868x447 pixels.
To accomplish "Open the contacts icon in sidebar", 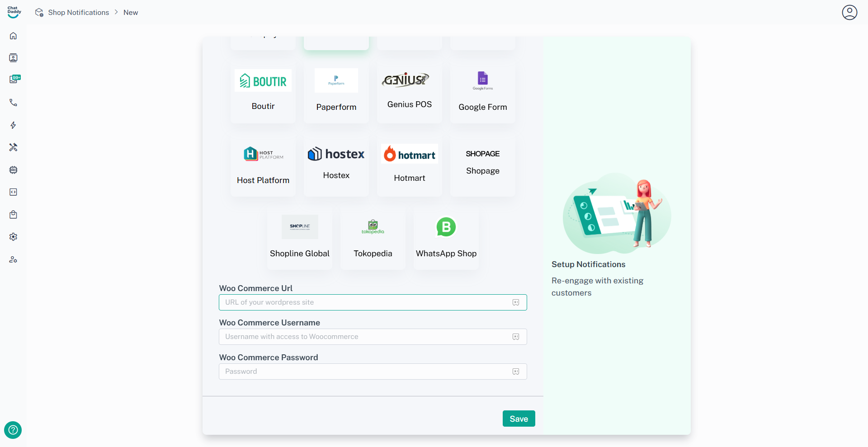I will coord(13,58).
